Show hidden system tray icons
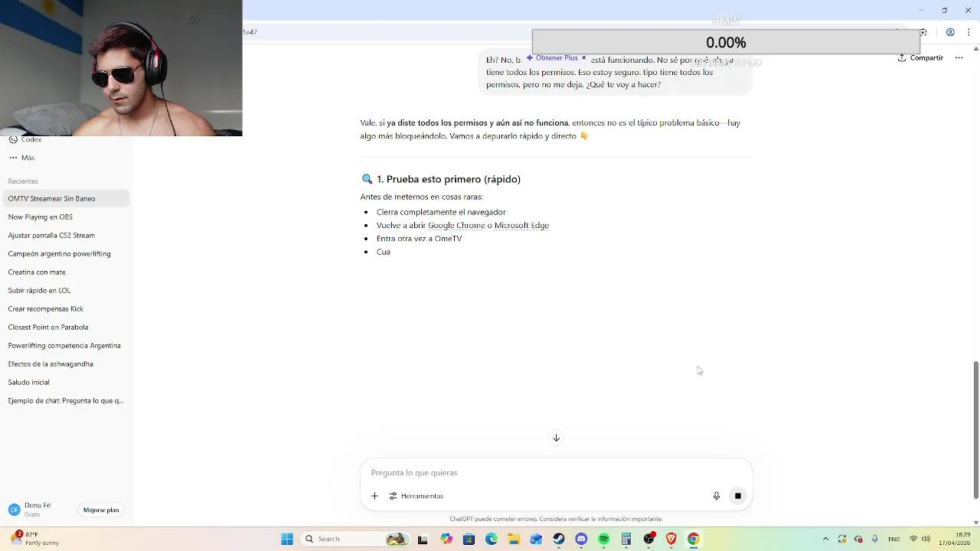Screen dimensions: 980x551 tap(825, 539)
